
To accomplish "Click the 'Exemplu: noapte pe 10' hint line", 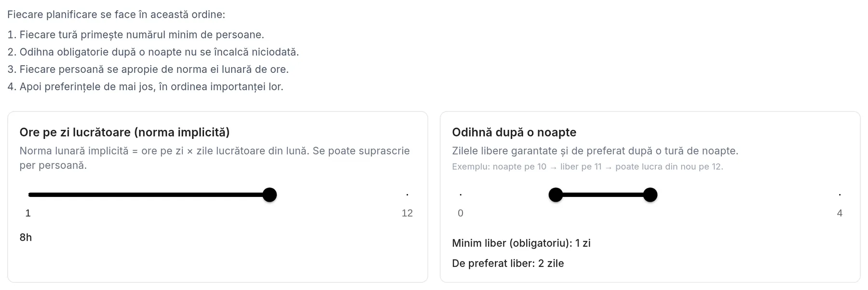I will point(587,167).
